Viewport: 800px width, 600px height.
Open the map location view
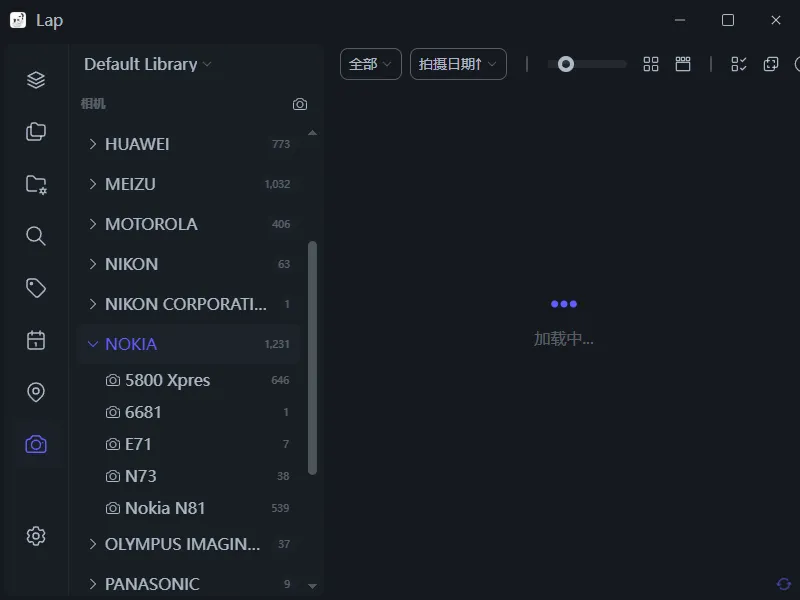pos(36,392)
